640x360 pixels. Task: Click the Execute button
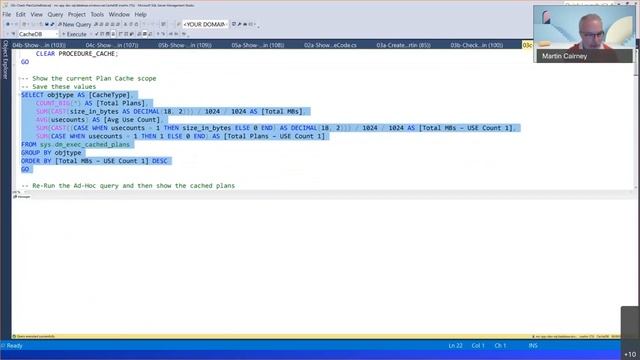click(x=74, y=34)
